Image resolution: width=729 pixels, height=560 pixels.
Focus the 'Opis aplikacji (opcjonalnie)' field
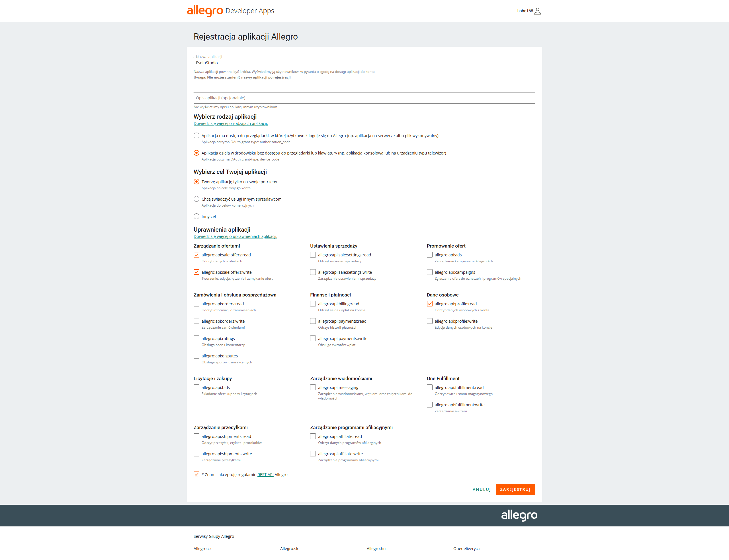click(364, 98)
